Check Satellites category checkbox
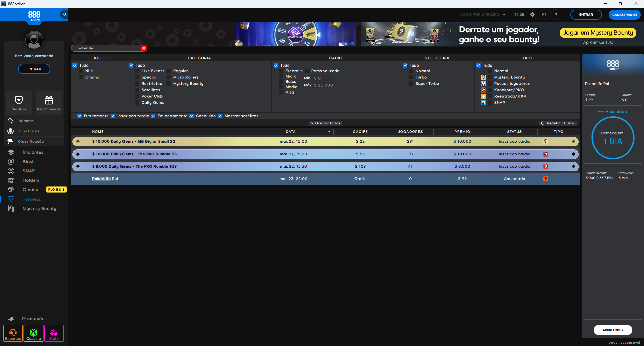Image resolution: width=644 pixels, height=346 pixels. coord(137,90)
